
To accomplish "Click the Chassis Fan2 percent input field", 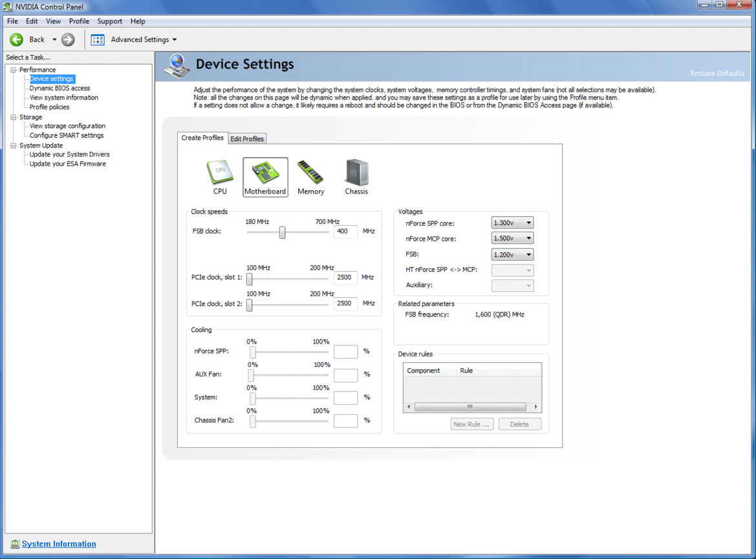I will (x=346, y=421).
